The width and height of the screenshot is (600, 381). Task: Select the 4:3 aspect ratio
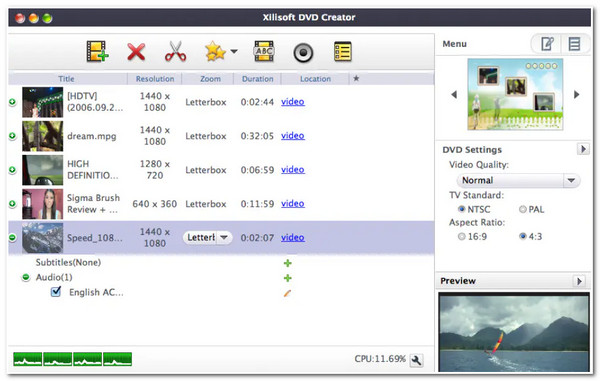point(522,236)
